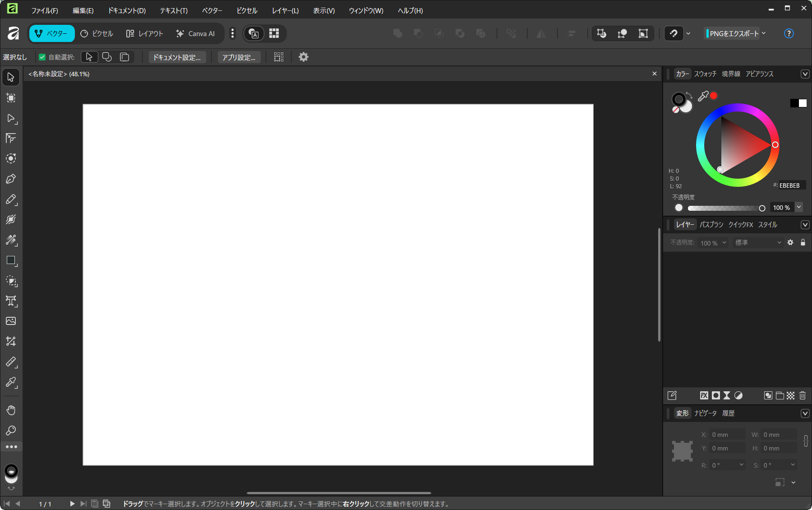Screen dimensions: 812x510
Task: Choose the Rectangle shape tool
Action: point(11,260)
